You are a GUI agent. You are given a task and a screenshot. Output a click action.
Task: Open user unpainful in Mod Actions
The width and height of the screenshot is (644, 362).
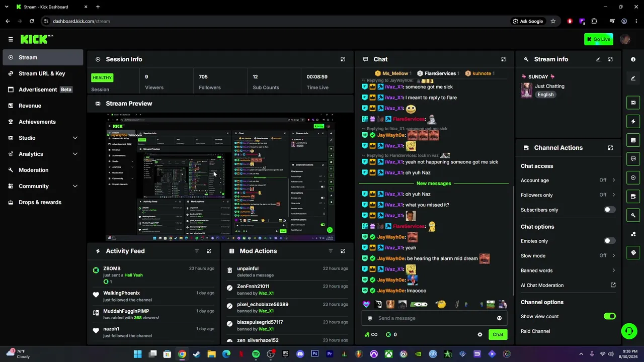click(x=248, y=268)
